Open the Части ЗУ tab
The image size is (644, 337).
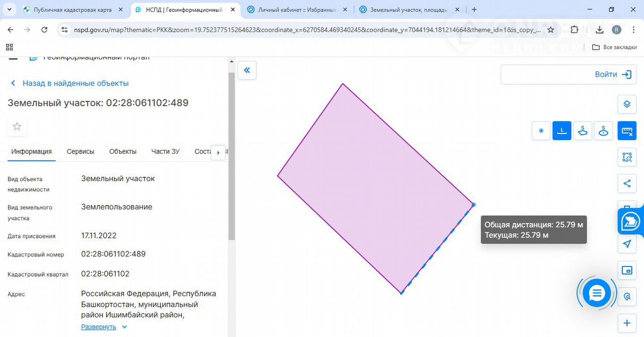(165, 152)
